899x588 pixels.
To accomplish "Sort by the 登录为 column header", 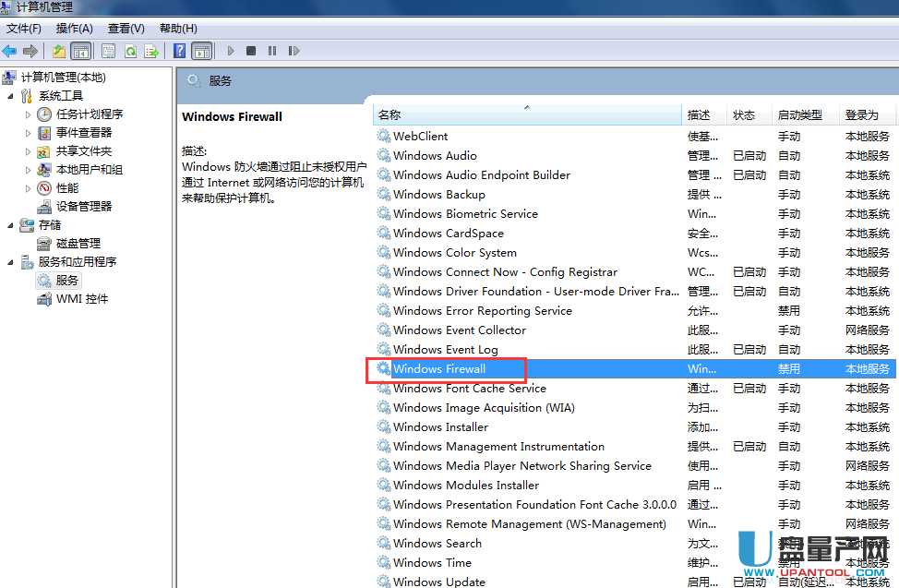I will [867, 114].
